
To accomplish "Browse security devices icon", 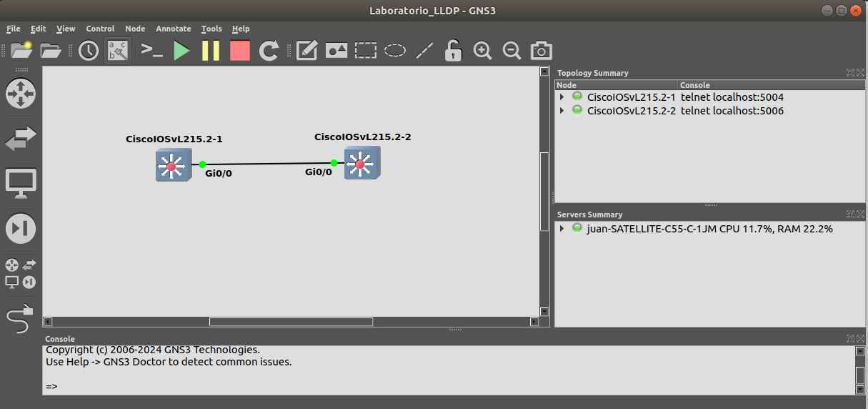I will tap(21, 229).
